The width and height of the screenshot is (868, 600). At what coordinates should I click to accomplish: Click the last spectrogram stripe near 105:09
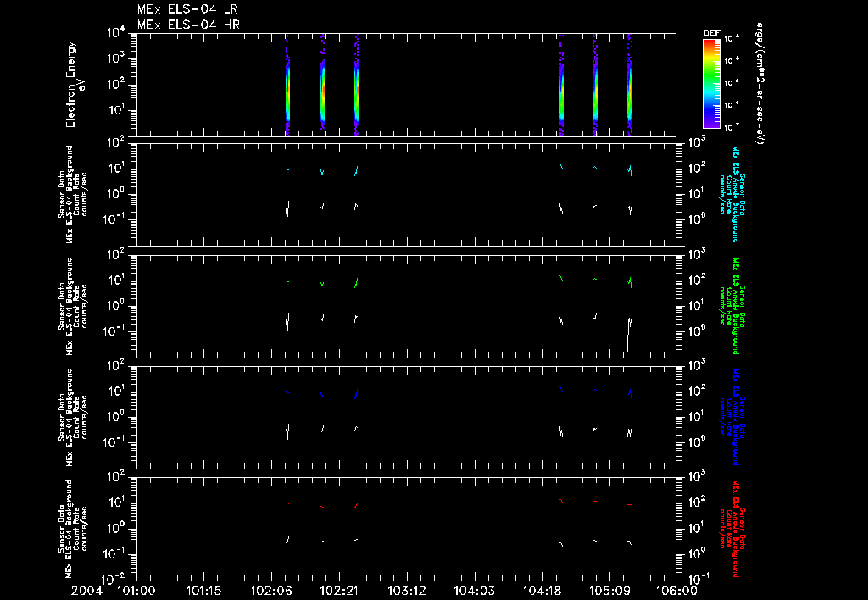pos(630,86)
